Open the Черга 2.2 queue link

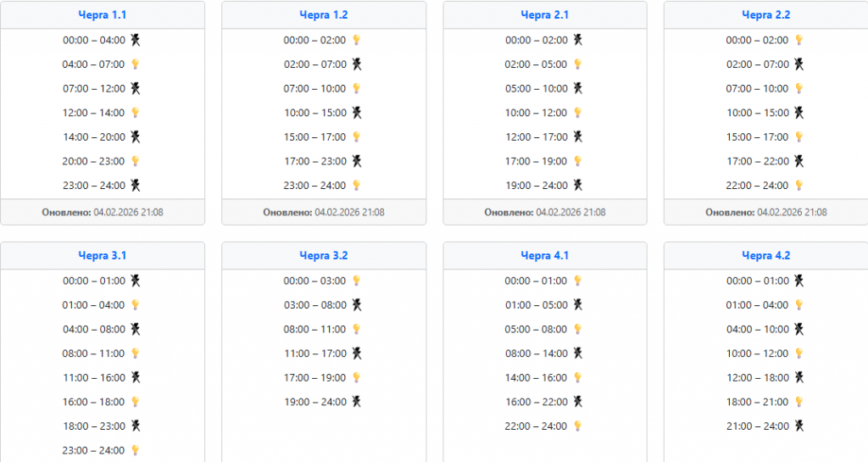[765, 14]
